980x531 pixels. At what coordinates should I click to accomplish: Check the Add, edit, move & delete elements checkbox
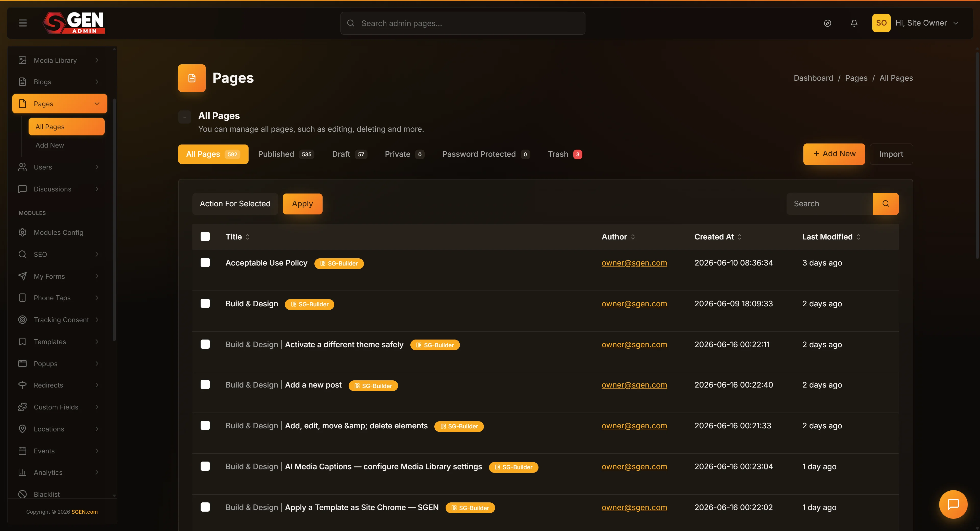pos(205,425)
